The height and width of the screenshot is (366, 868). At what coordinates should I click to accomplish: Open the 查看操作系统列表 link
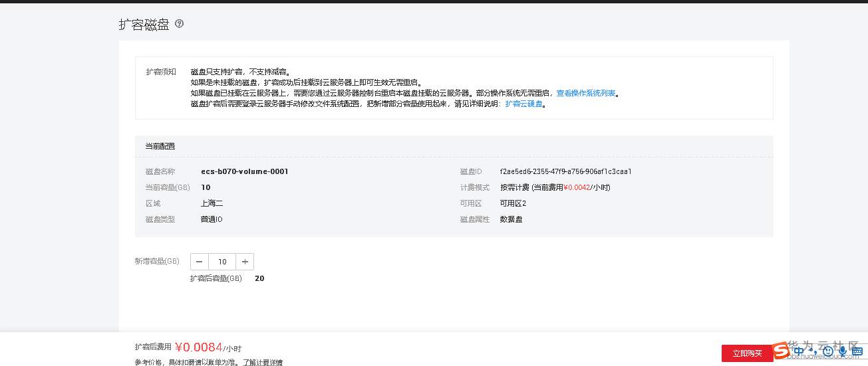[x=585, y=94]
